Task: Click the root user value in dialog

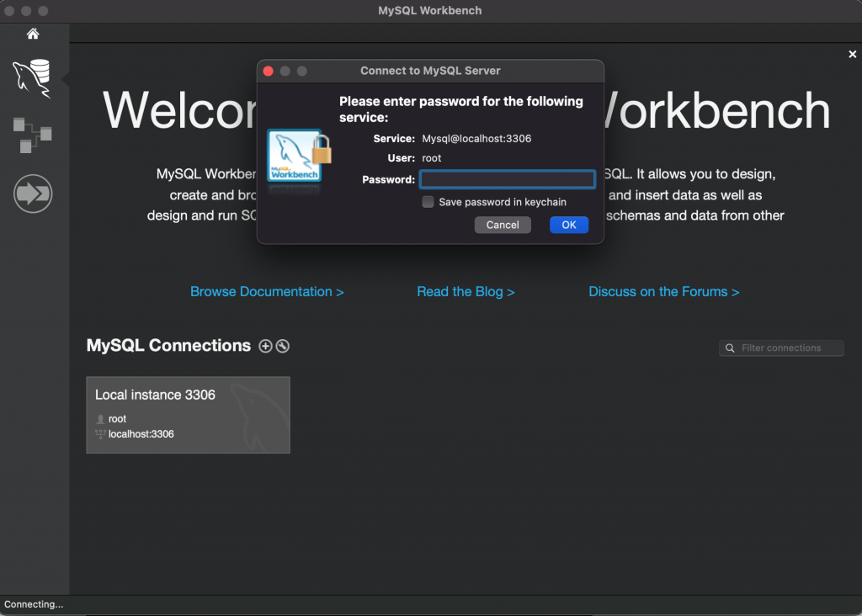Action: pyautogui.click(x=432, y=158)
